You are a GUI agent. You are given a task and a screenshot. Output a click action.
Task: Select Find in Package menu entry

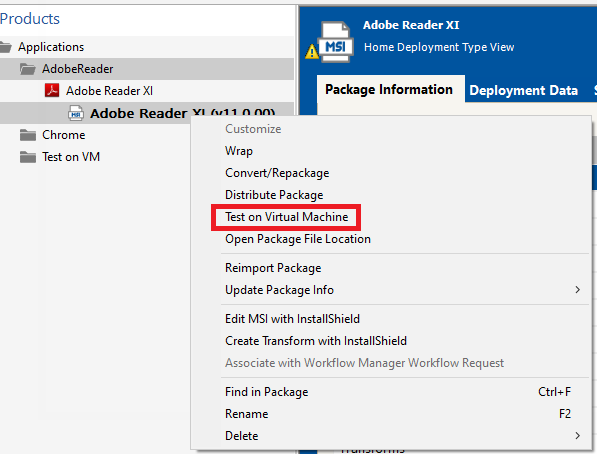coord(267,392)
